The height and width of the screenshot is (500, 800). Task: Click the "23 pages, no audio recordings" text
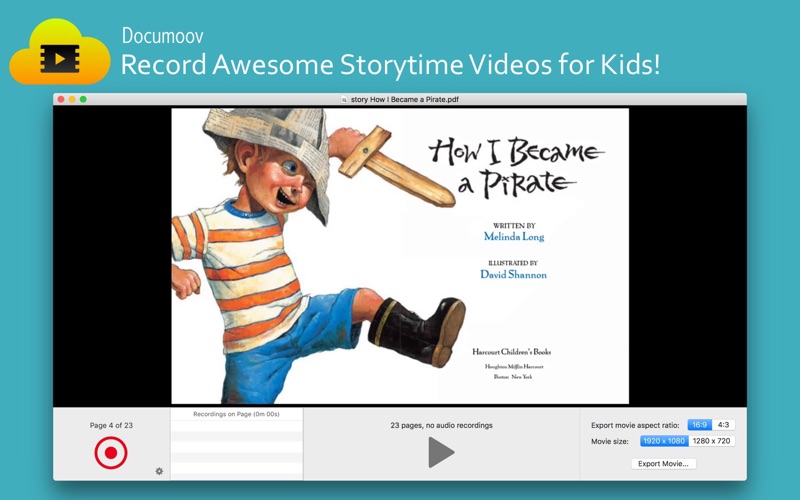pos(441,425)
